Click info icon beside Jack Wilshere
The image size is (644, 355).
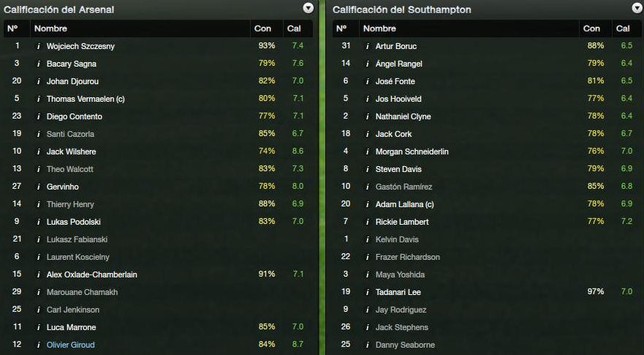(x=39, y=152)
